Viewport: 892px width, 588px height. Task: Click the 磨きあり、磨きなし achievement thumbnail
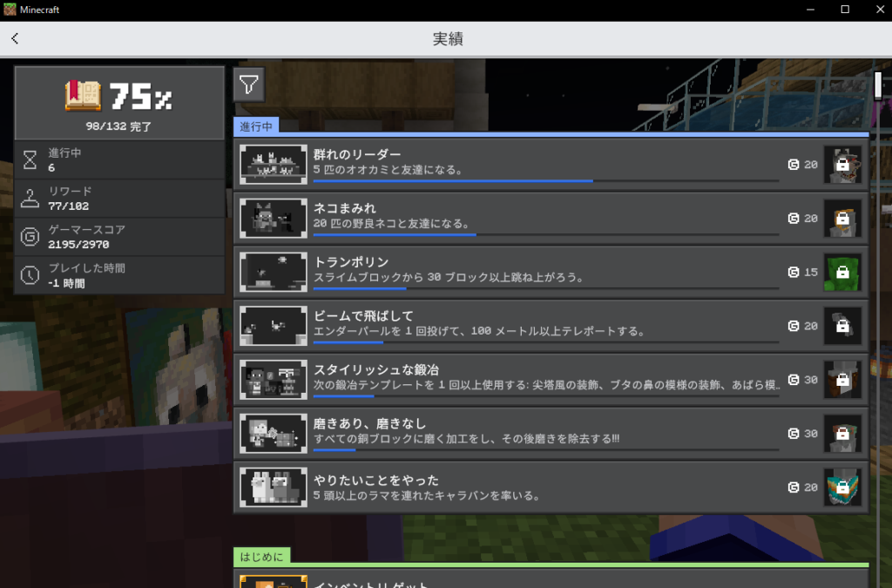click(x=274, y=434)
